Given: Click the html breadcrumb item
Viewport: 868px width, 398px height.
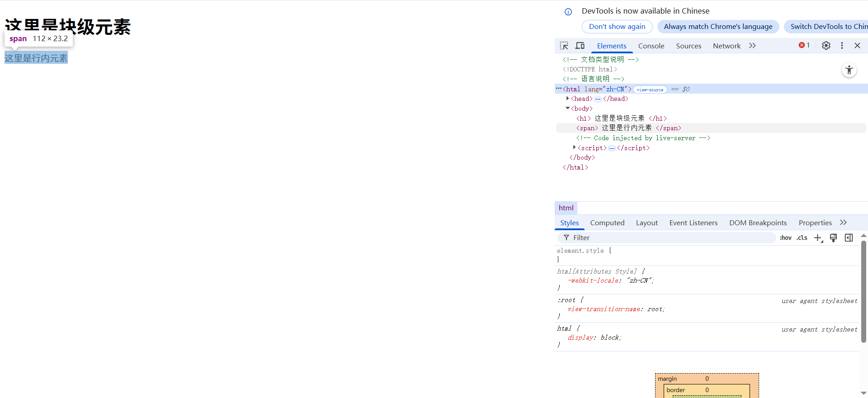Looking at the screenshot, I should pos(566,208).
